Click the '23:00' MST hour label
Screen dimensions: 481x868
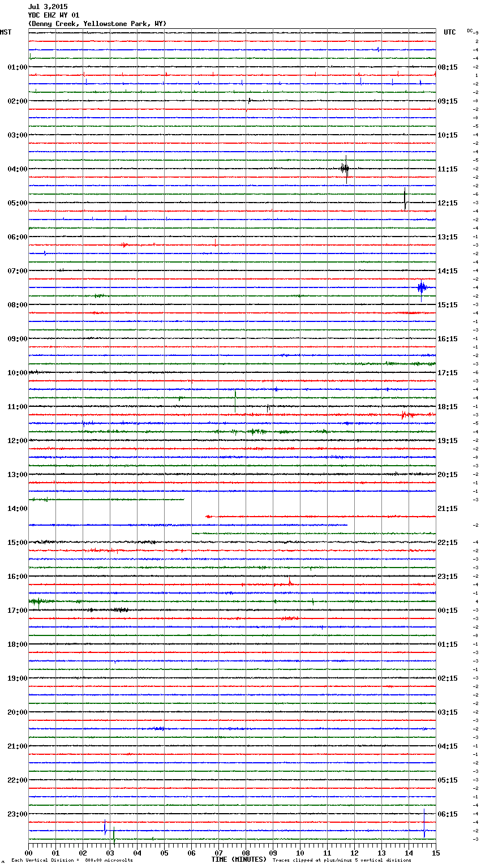[x=18, y=814]
